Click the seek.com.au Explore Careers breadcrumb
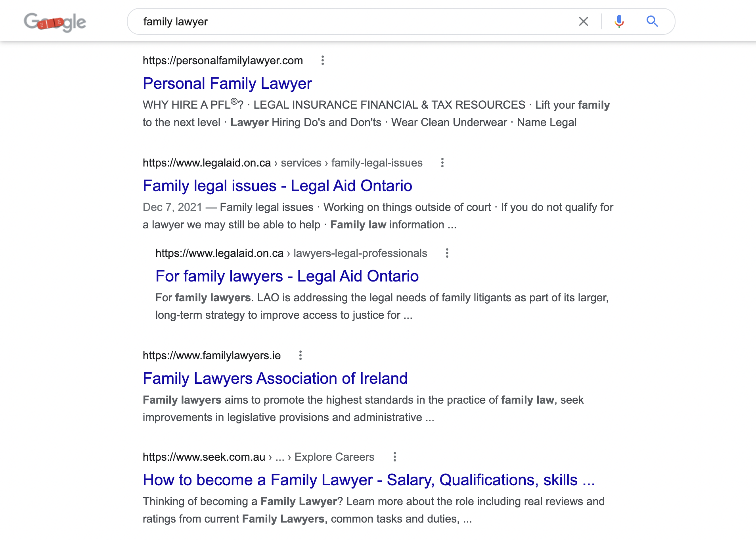The width and height of the screenshot is (756, 540). (258, 457)
